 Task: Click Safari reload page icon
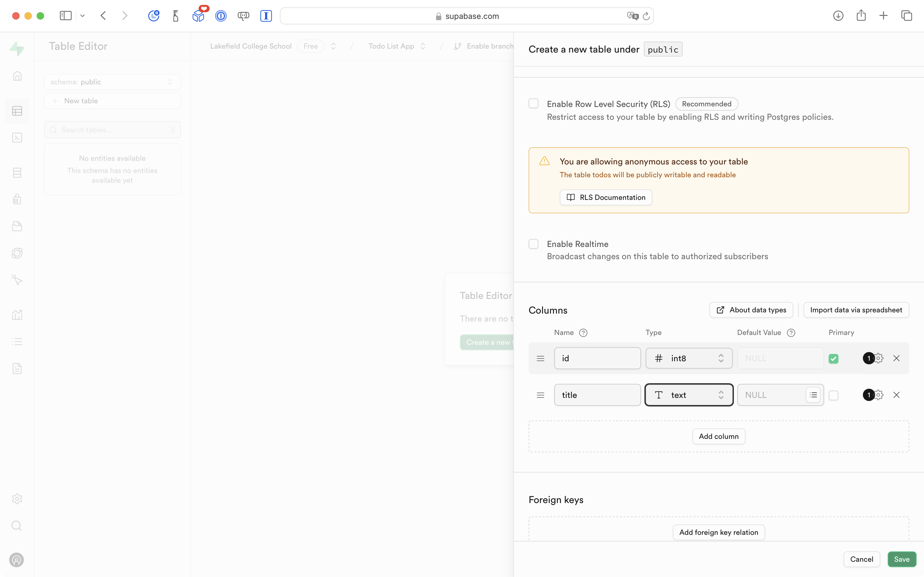point(646,16)
